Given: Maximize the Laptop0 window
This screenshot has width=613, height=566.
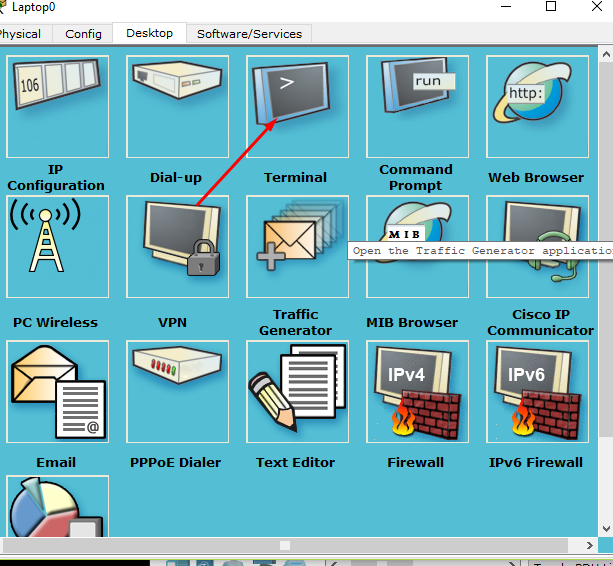Looking at the screenshot, I should (551, 6).
